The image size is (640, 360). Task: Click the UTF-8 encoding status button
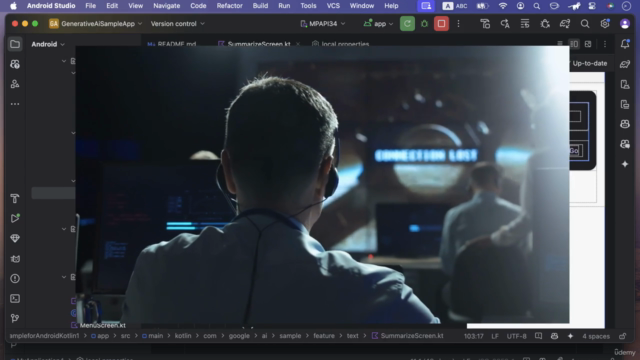click(x=516, y=336)
